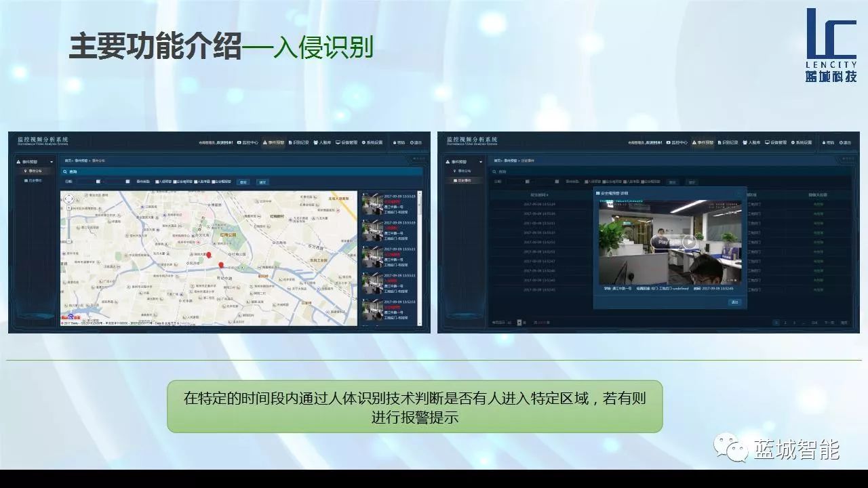
Task: Open the page-size dropdown below the events table
Action: click(x=519, y=323)
